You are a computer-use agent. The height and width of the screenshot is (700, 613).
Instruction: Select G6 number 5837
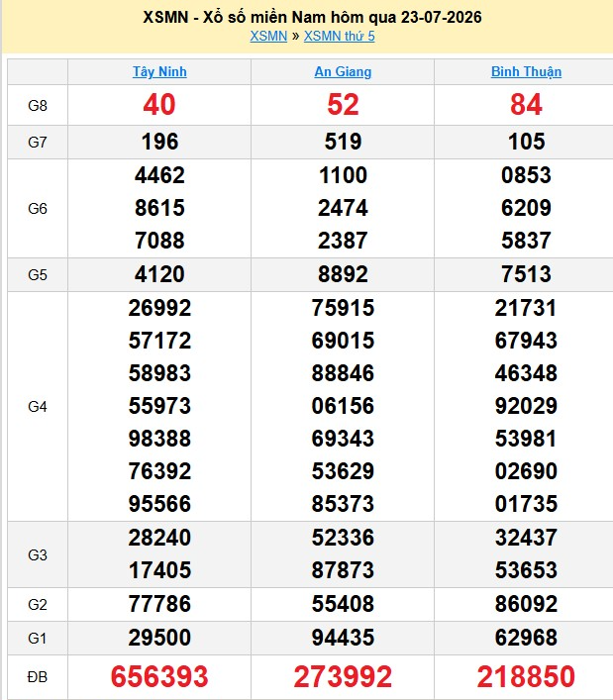coord(527,241)
